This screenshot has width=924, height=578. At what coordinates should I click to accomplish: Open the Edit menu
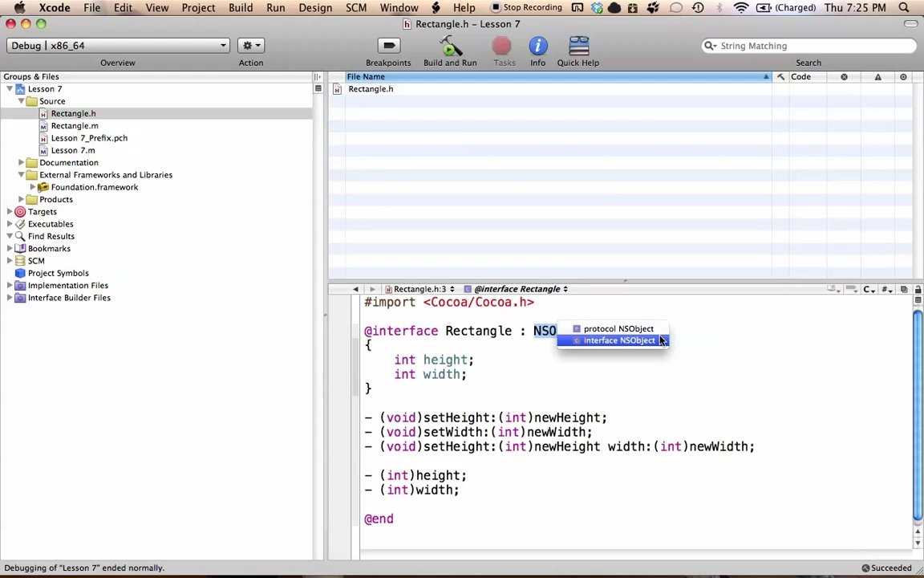pos(123,8)
